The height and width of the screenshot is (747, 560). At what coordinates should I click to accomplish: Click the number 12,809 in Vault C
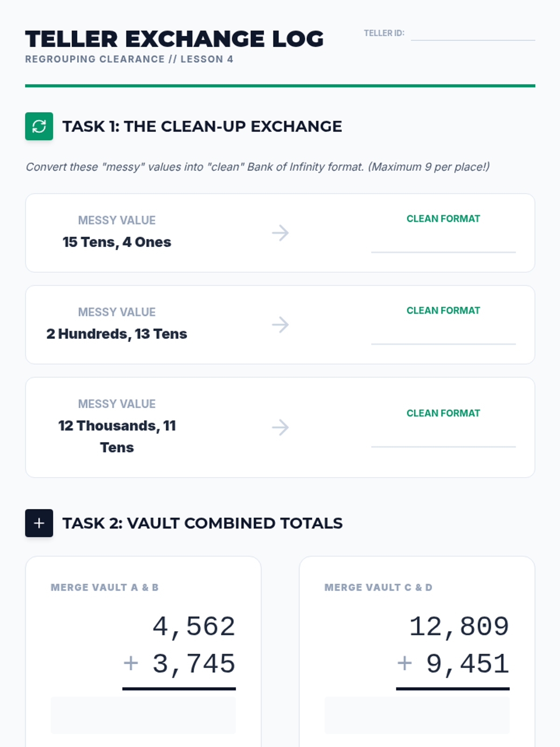point(459,627)
